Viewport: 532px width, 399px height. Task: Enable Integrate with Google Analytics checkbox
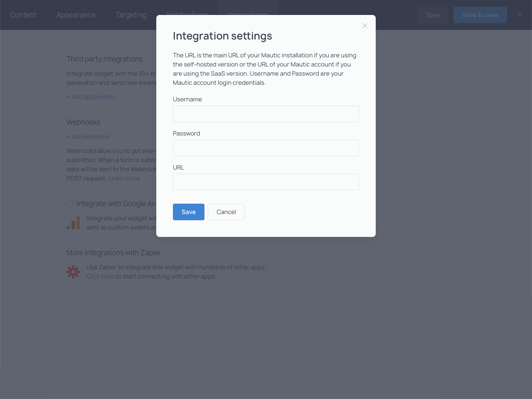(x=70, y=204)
